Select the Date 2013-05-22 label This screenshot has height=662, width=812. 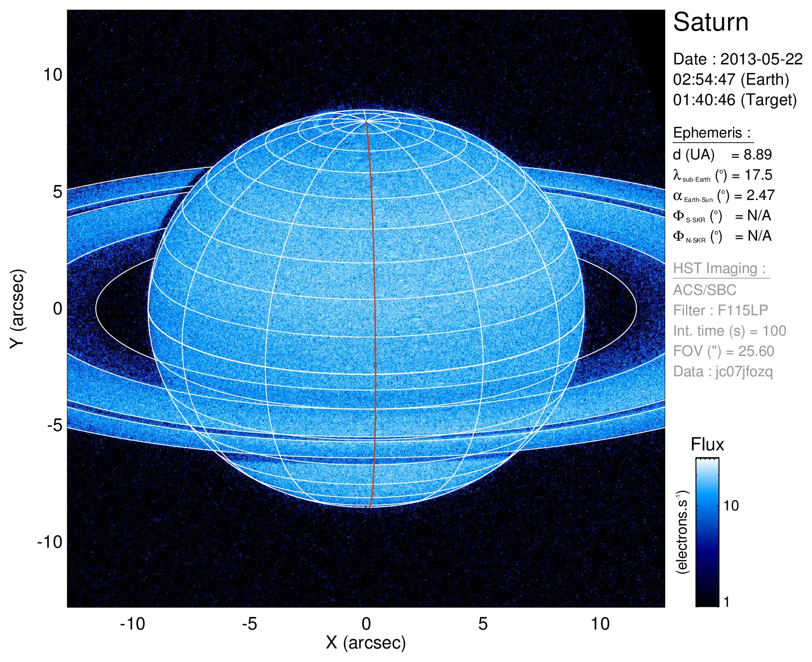click(x=738, y=59)
